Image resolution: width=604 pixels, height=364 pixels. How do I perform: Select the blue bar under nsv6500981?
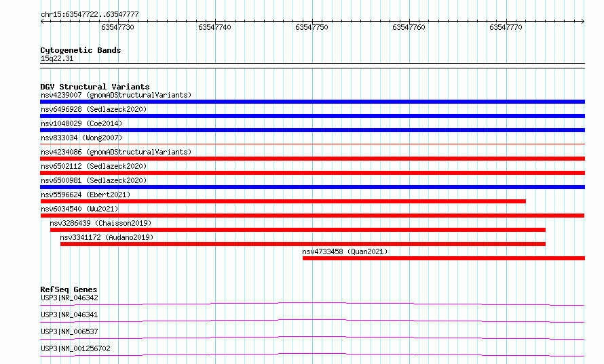coord(312,187)
